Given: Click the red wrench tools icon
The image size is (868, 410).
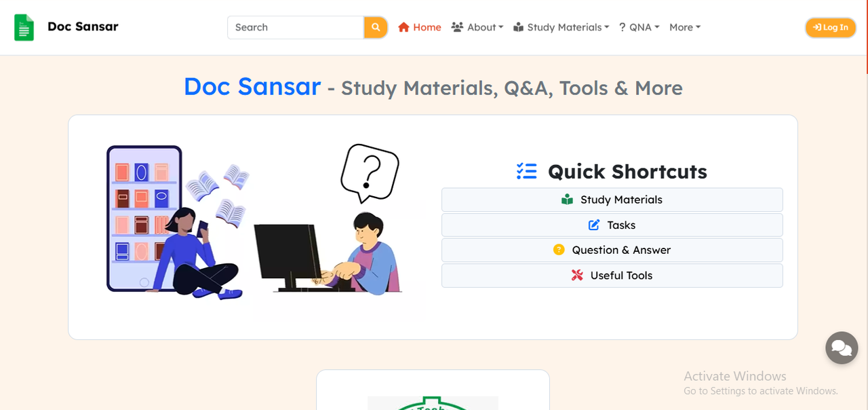Looking at the screenshot, I should [x=577, y=275].
